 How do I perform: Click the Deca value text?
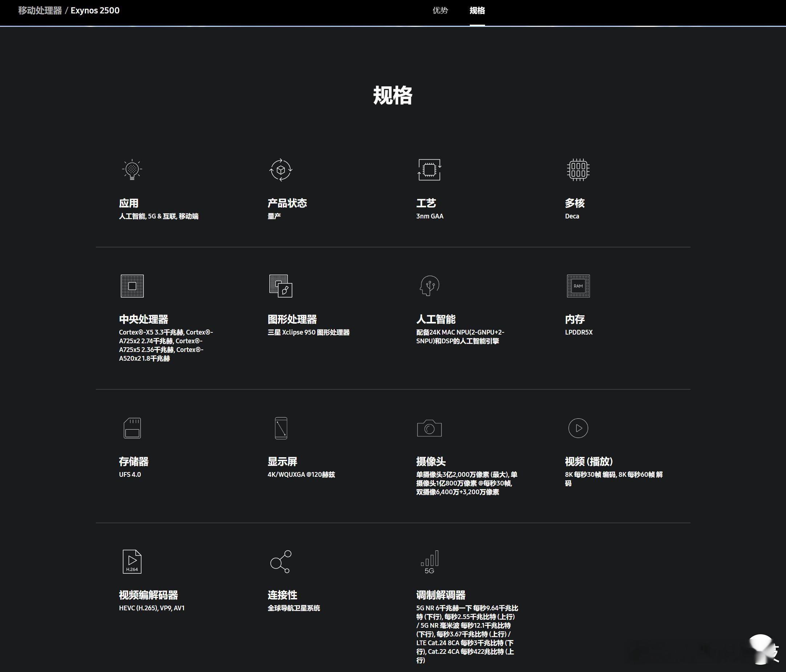(x=572, y=216)
